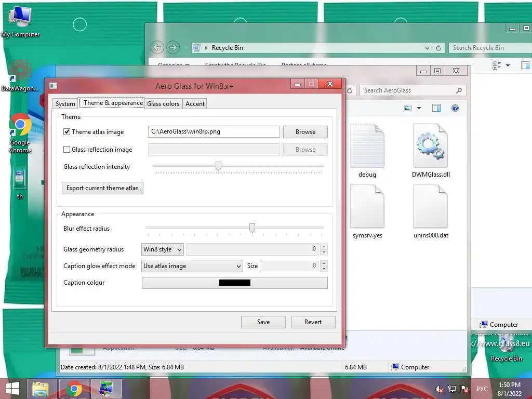The image size is (532, 399).
Task: Revert the Aero Glass settings
Action: 313,322
